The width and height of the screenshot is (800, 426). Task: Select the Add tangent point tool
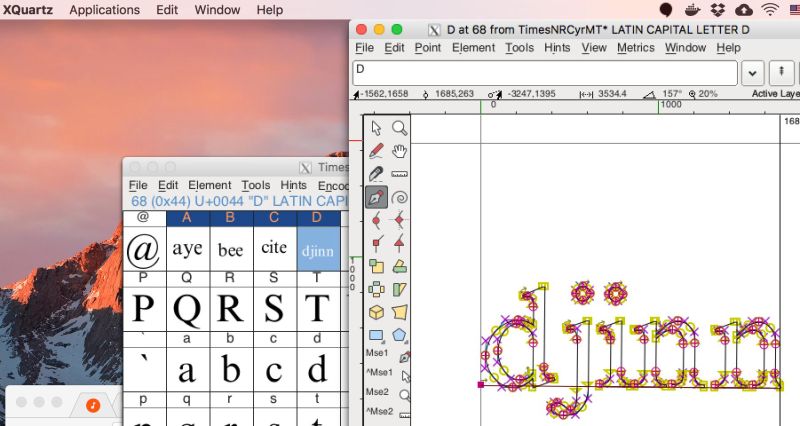click(399, 243)
